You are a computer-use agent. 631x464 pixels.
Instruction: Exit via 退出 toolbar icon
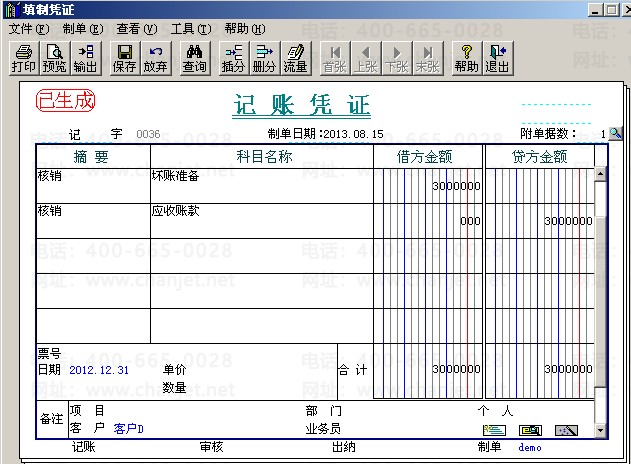tap(498, 58)
